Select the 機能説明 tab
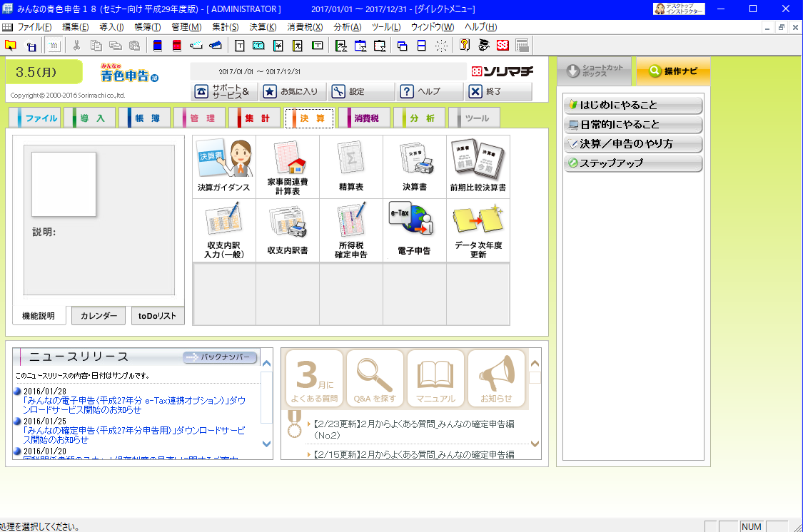Image resolution: width=803 pixels, height=532 pixels. click(39, 316)
